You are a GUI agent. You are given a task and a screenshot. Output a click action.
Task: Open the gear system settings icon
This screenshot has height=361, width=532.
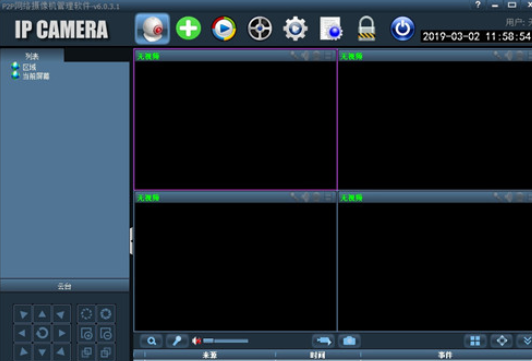click(x=295, y=29)
